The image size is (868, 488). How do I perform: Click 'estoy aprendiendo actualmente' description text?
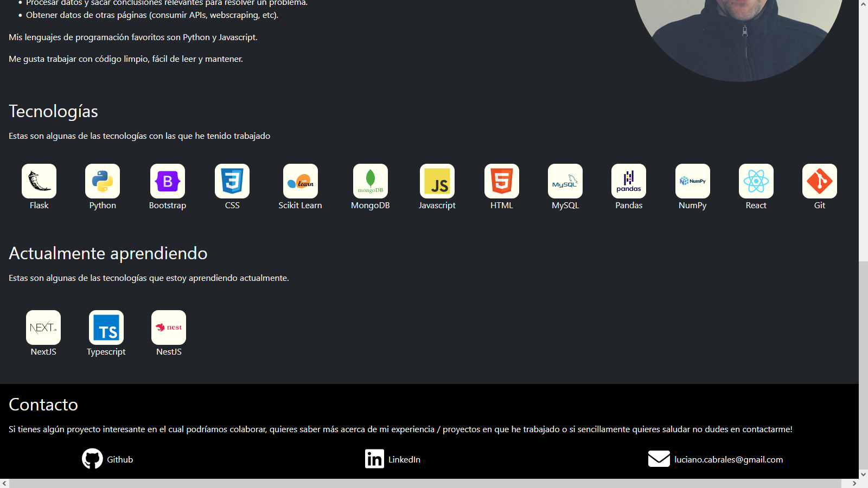[149, 278]
